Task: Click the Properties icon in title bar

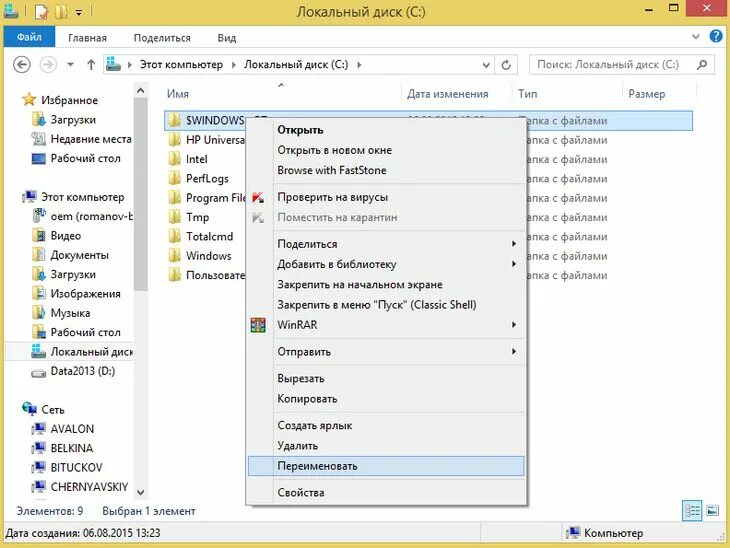Action: pyautogui.click(x=42, y=11)
